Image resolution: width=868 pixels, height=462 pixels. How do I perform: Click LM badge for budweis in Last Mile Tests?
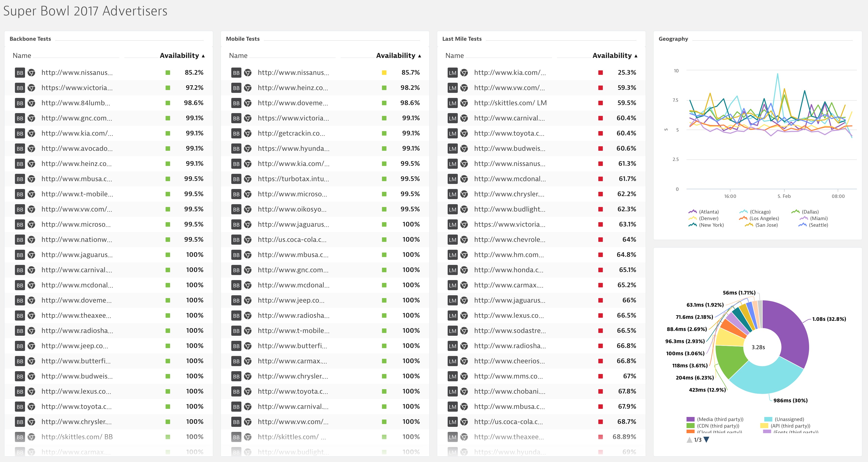click(x=452, y=148)
